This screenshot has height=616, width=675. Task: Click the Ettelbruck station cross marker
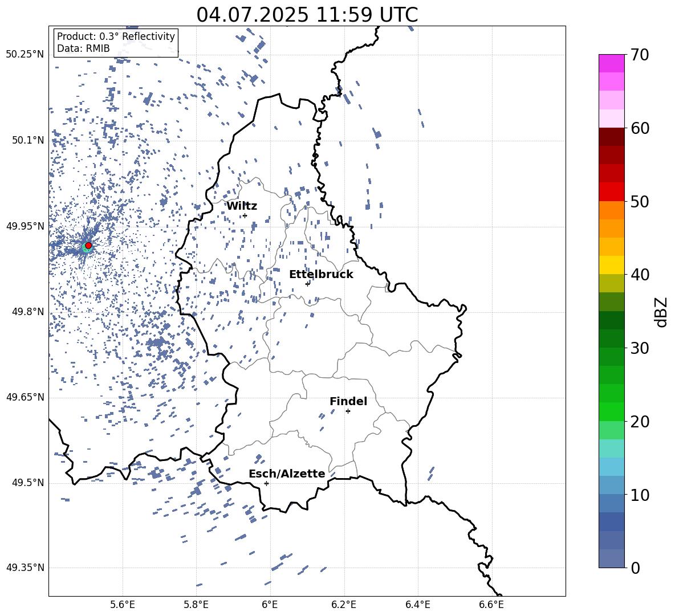coord(307,284)
